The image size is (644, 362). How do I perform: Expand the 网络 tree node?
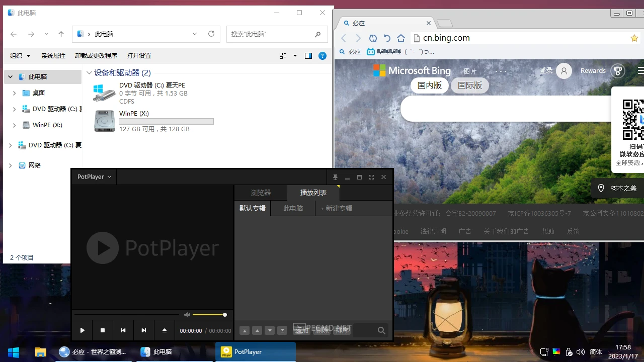10,165
